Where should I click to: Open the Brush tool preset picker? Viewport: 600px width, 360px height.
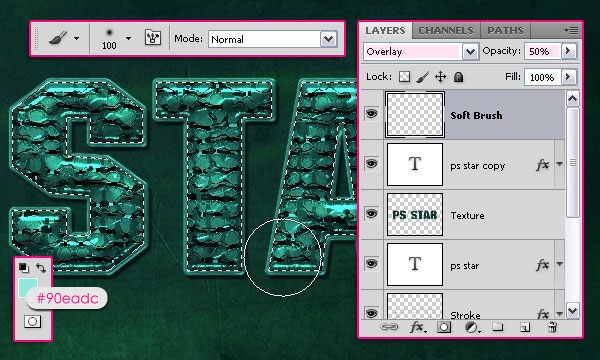click(x=58, y=38)
